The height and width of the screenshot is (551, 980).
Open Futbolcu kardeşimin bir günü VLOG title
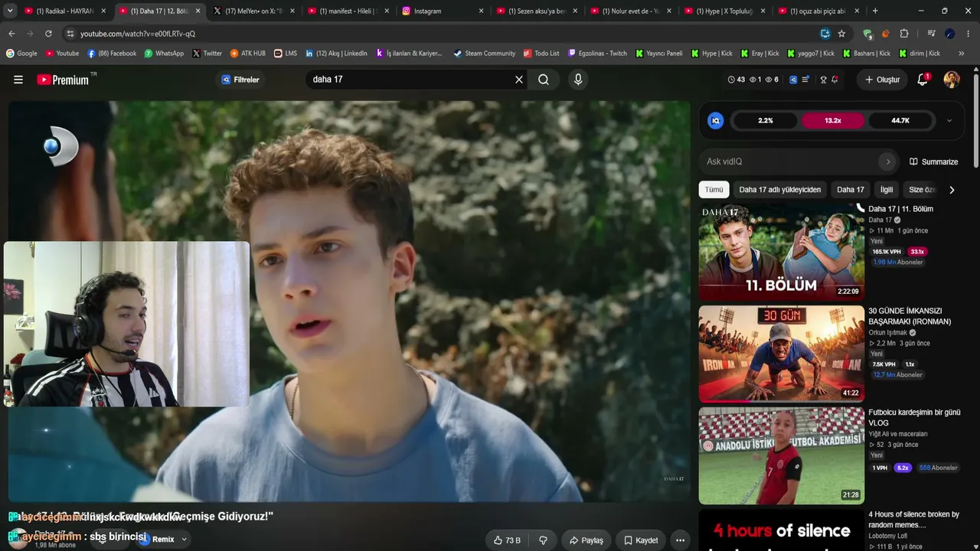(914, 417)
